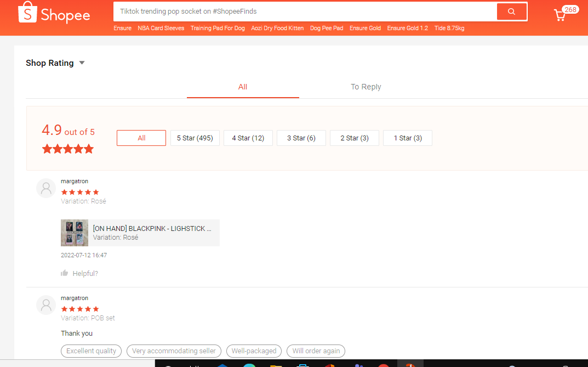
Task: Filter by 2 Star (3) reviews
Action: (355, 138)
